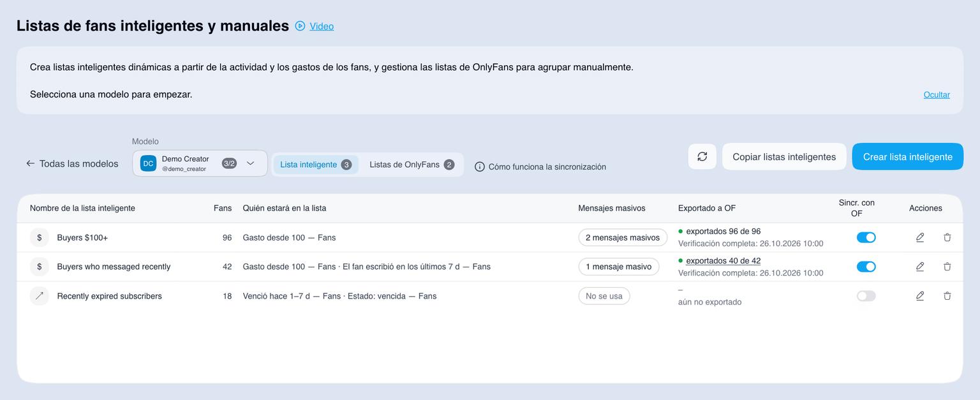Click the exportados 40 de 42 status
The height and width of the screenshot is (400, 980).
[723, 261]
